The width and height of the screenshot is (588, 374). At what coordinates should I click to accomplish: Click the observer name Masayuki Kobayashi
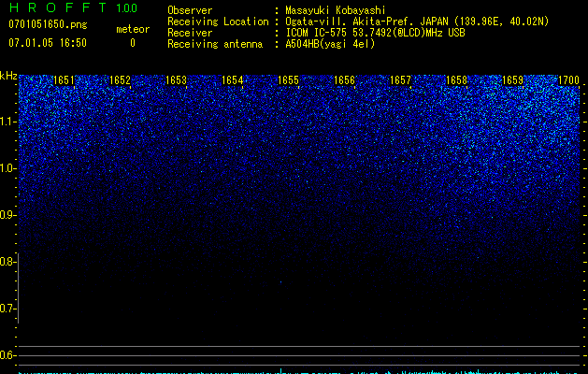[336, 10]
